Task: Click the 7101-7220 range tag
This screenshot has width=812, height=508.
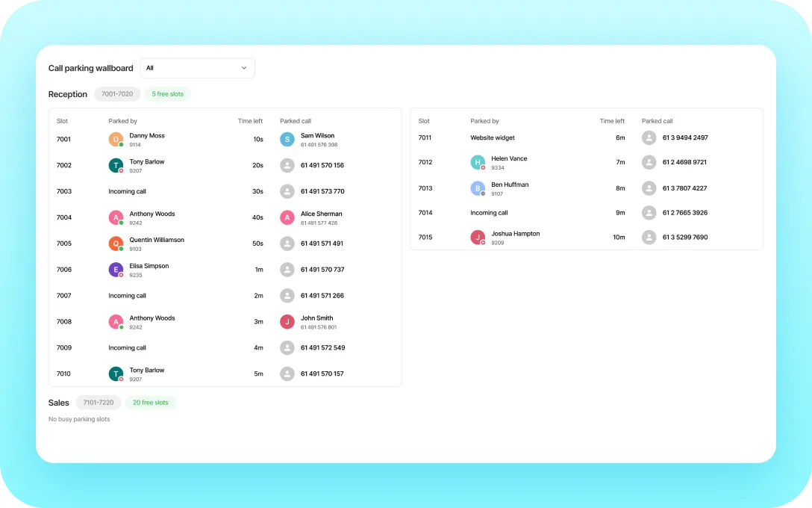Action: tap(99, 402)
